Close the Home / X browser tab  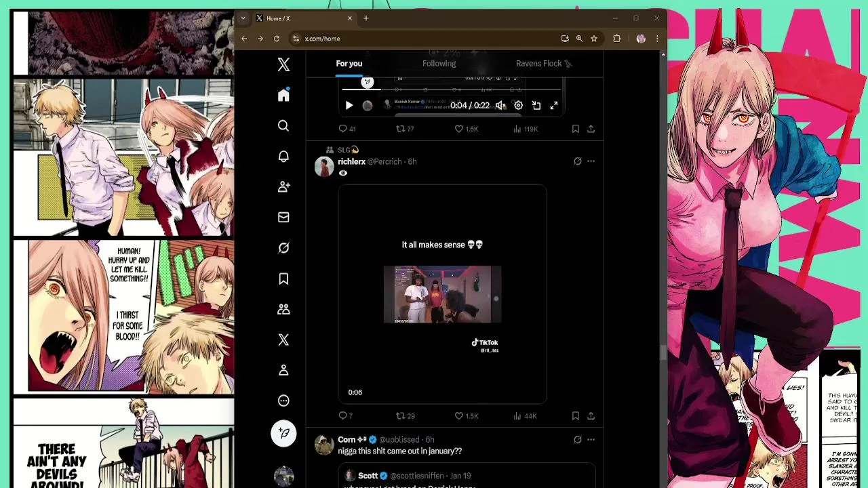pyautogui.click(x=350, y=18)
